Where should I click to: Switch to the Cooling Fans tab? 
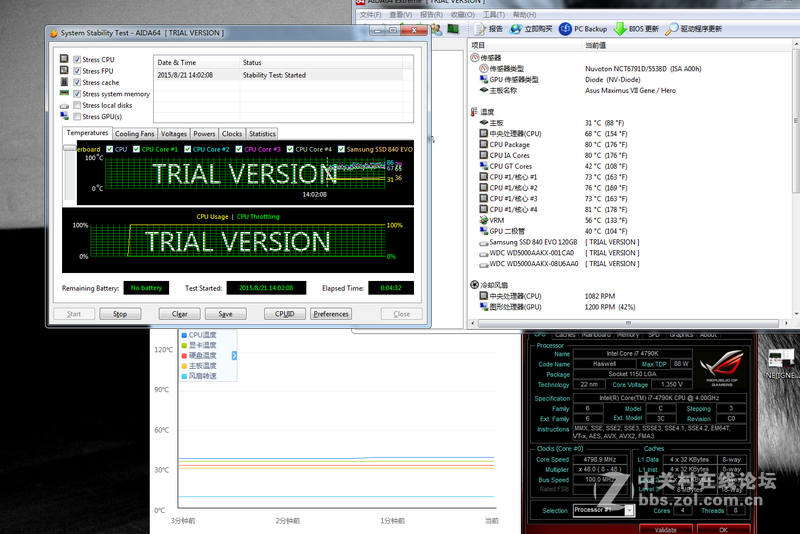(134, 133)
